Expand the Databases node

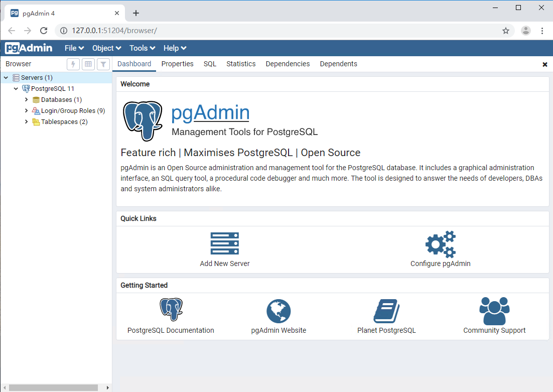26,100
